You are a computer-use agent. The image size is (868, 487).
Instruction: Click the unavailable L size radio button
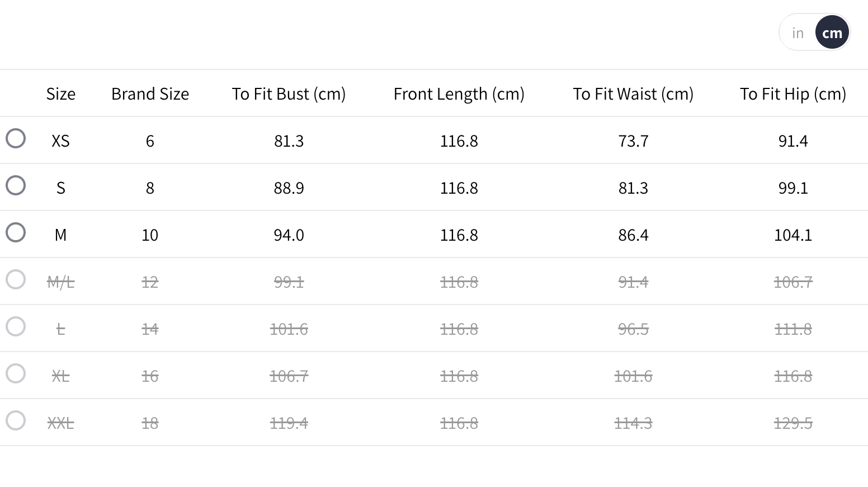(16, 326)
